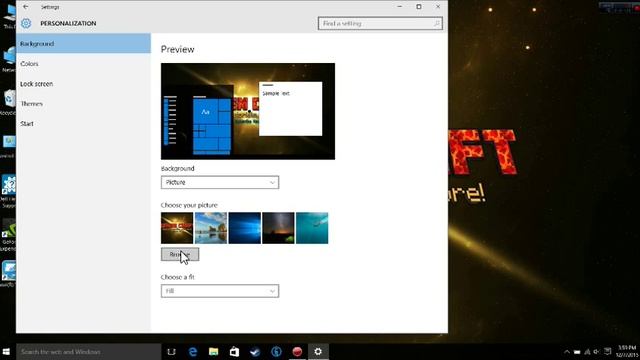Maximize the Settings window
Viewport: 640px width, 360px height.
click(x=419, y=7)
